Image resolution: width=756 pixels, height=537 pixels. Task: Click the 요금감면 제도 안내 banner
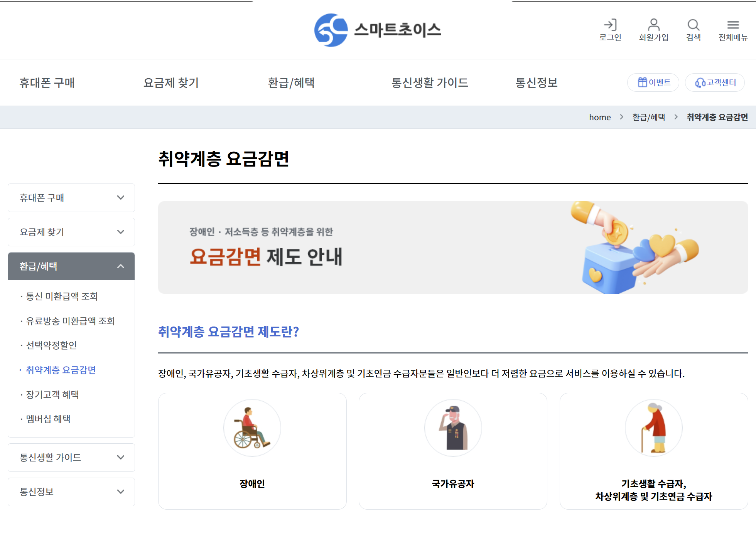point(453,247)
